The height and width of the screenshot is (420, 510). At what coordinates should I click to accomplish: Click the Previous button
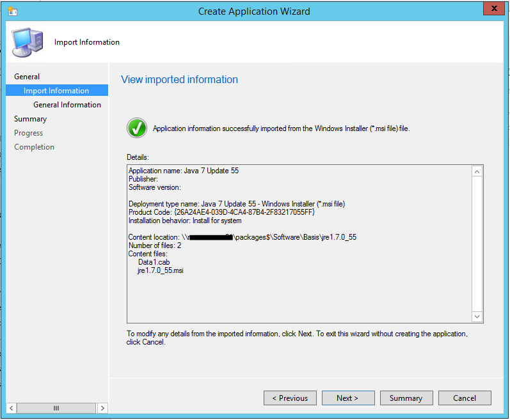290,398
